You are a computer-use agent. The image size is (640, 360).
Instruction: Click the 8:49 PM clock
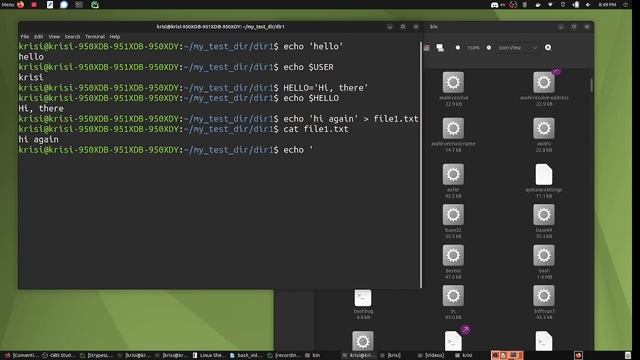607,4
